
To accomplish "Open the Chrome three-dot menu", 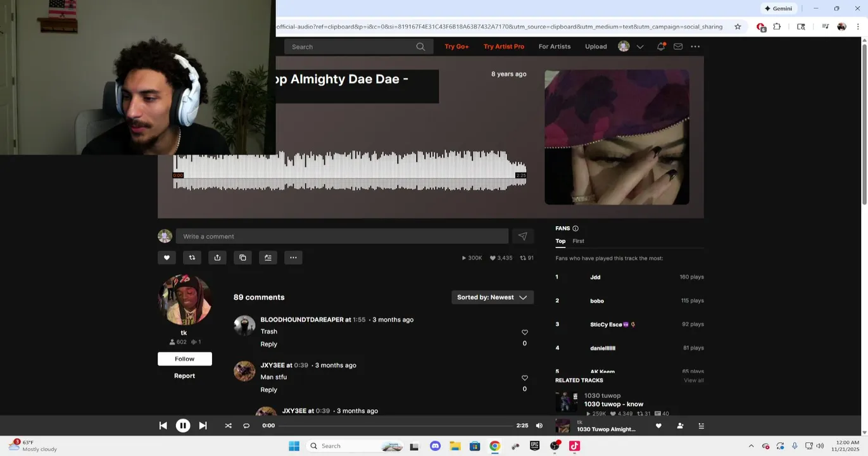I will pos(858,27).
